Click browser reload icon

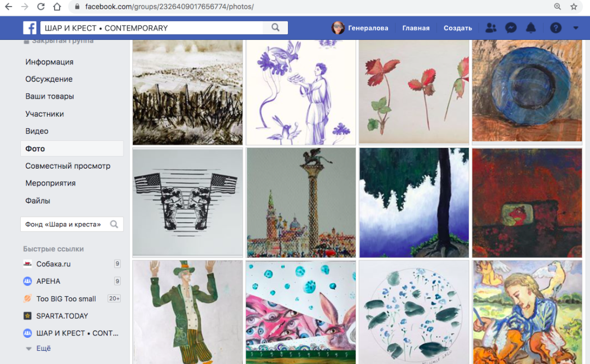pos(41,7)
